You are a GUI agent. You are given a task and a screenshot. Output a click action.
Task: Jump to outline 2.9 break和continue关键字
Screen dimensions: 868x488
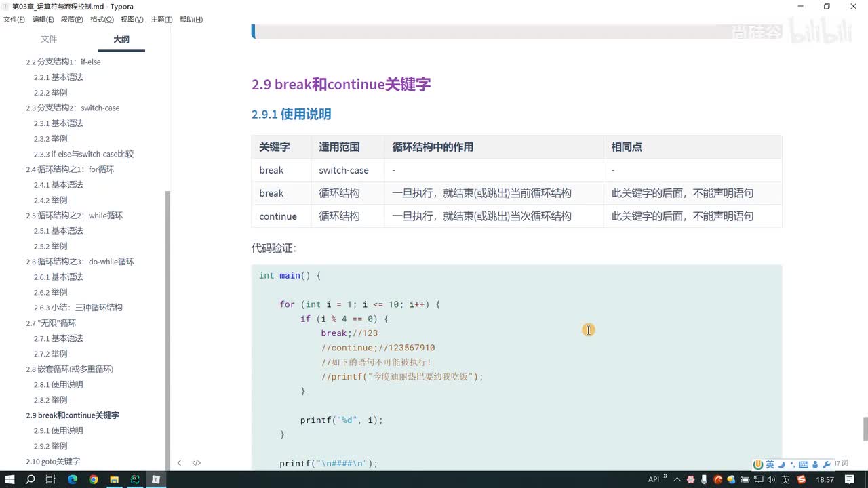pyautogui.click(x=73, y=415)
